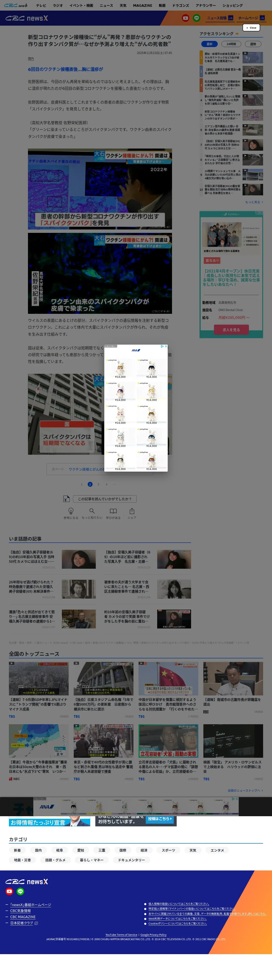The height and width of the screenshot is (980, 272).
Task: Open the 天気 menu item
Action: coord(123,6)
